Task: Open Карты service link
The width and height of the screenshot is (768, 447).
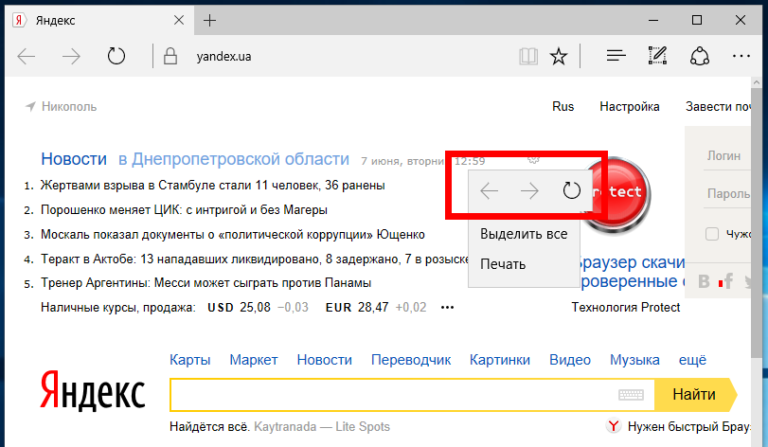Action: coord(190,360)
